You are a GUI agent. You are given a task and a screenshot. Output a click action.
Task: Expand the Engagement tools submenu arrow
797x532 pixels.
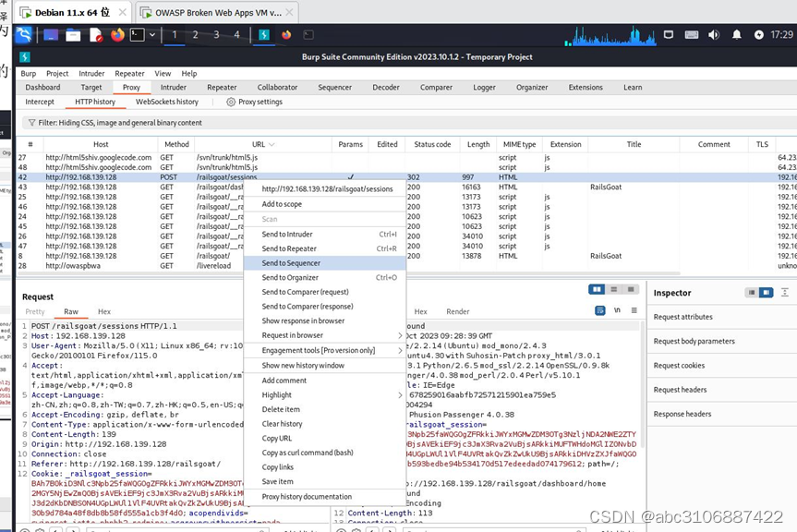[400, 351]
